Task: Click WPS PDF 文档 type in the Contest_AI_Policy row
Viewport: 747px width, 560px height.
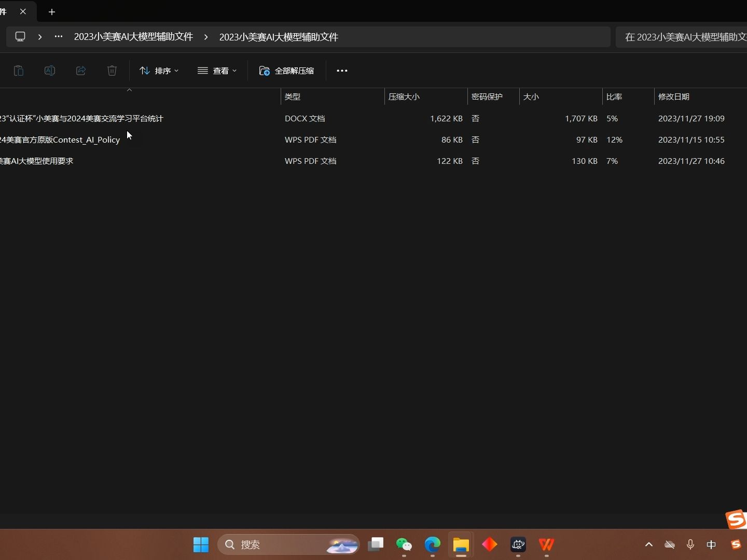Action: coord(311,139)
